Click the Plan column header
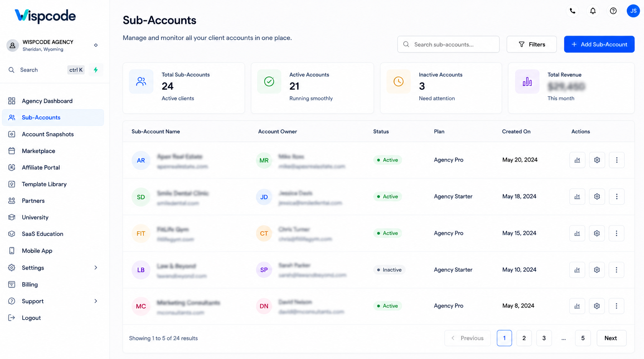This screenshot has height=359, width=644. (x=439, y=132)
